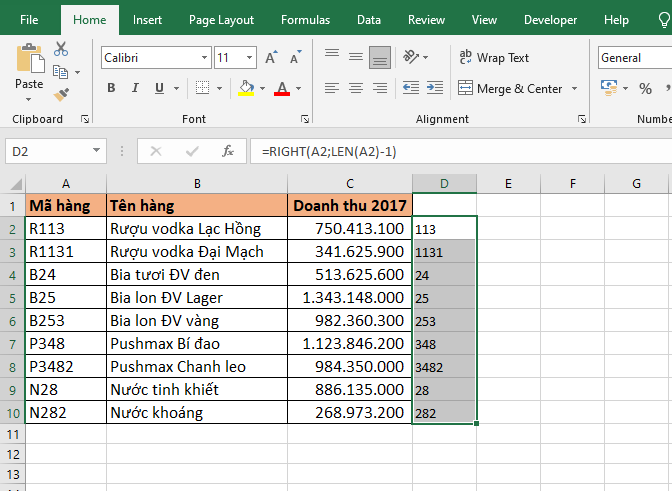This screenshot has width=672, height=491.
Task: Click the Cut scissors icon
Action: pyautogui.click(x=61, y=49)
